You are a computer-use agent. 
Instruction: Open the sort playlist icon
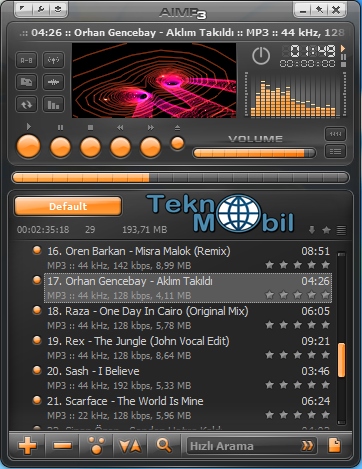(130, 446)
